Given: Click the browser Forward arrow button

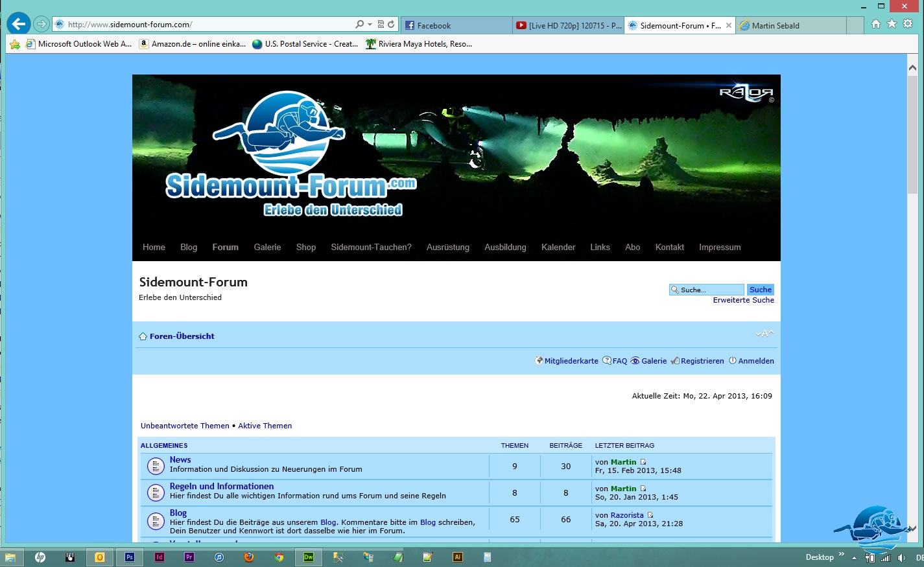Looking at the screenshot, I should tap(41, 25).
